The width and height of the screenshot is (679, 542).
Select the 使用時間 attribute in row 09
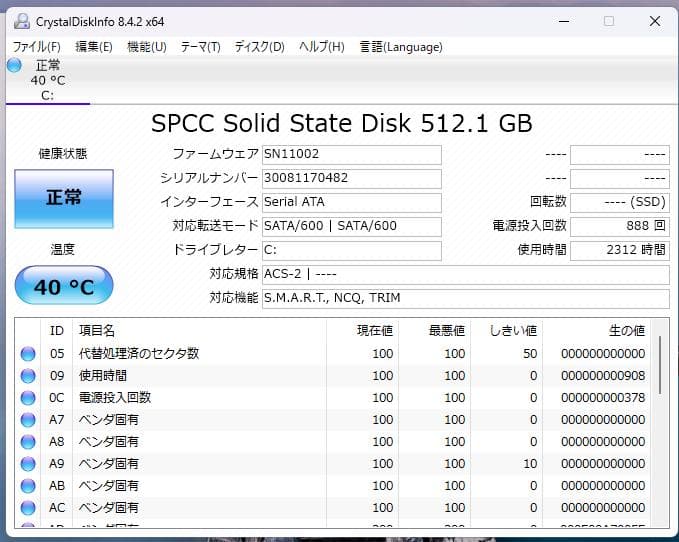103,376
